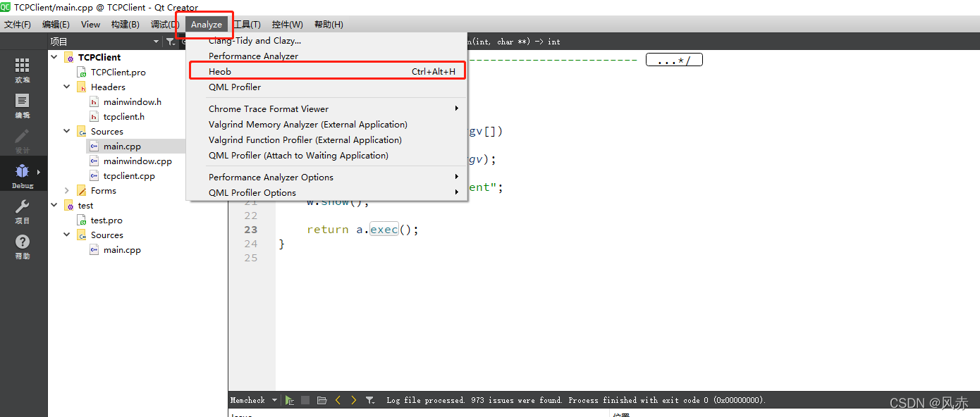Open project view selector dropdown arrow
Image resolution: width=980 pixels, height=417 pixels.
coord(157,42)
